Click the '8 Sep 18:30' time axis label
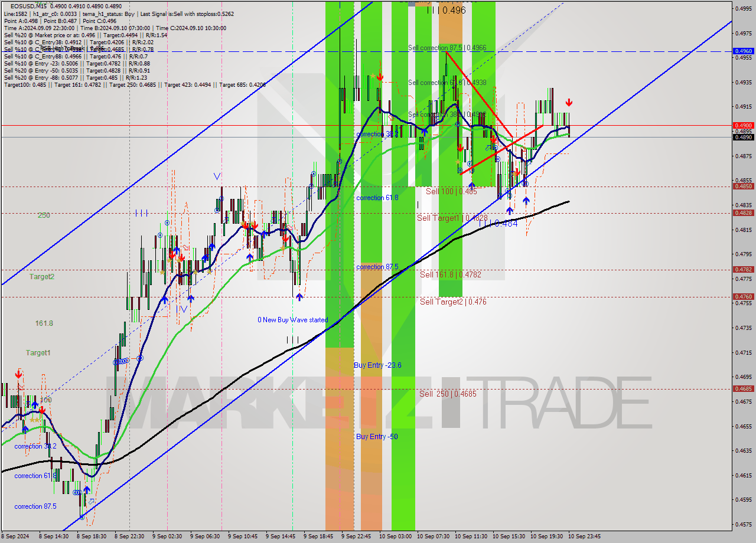This screenshot has height=543, width=756. point(92,537)
